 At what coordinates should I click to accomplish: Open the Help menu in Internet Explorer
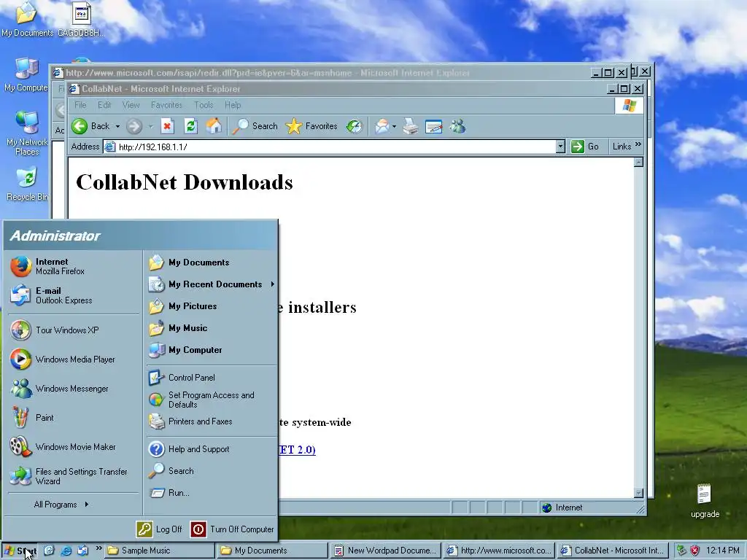coord(233,105)
